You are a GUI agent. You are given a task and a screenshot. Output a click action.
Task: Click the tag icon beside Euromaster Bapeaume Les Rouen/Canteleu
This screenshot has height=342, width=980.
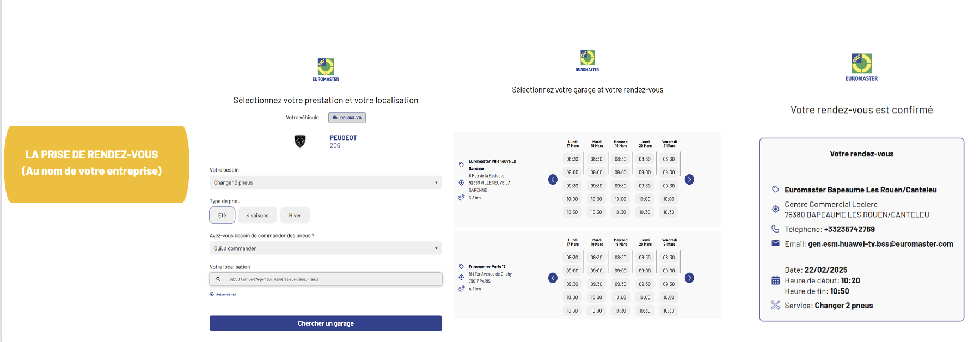click(775, 190)
